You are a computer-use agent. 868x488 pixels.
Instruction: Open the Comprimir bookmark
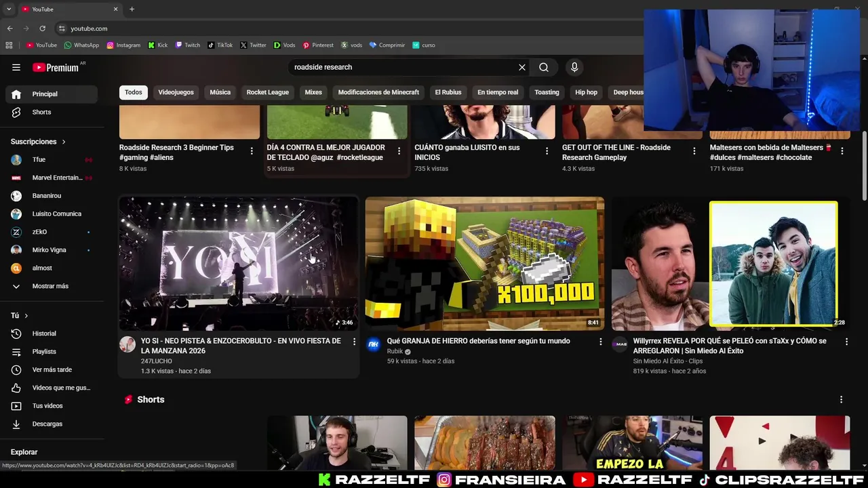click(x=387, y=45)
